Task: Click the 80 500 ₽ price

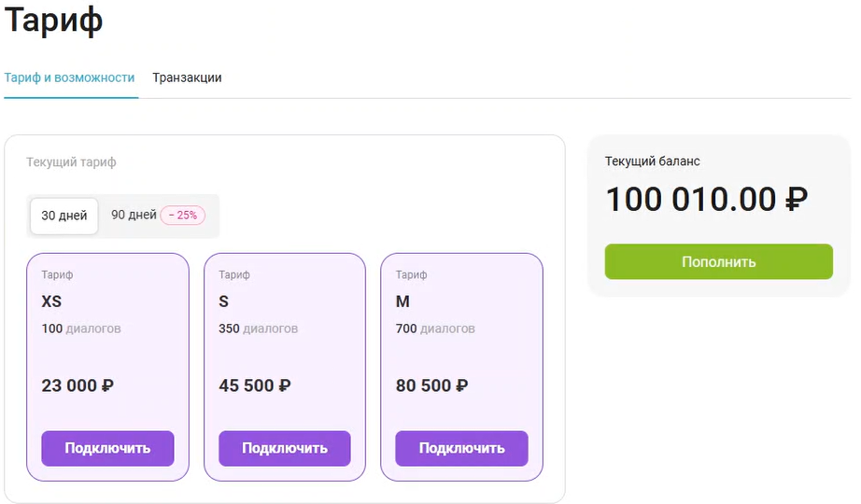Action: point(431,385)
